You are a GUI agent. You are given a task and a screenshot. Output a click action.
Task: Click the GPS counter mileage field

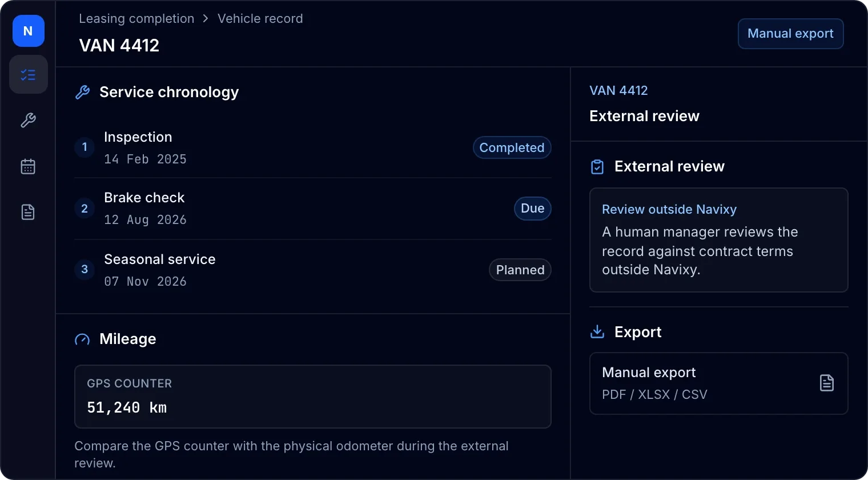(313, 397)
